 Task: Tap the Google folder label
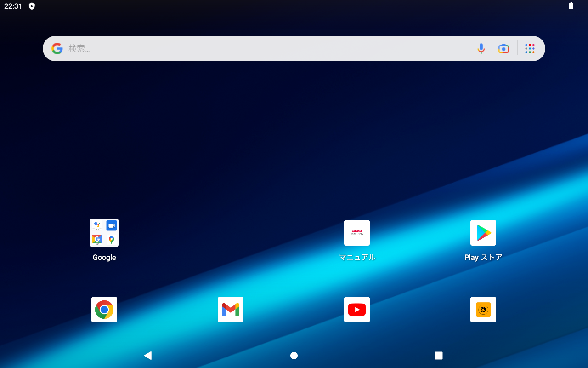tap(104, 258)
